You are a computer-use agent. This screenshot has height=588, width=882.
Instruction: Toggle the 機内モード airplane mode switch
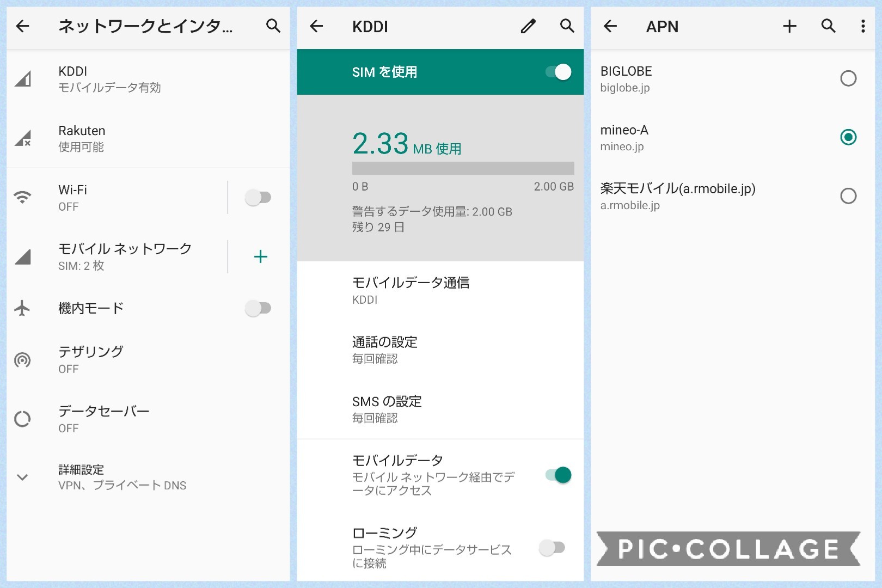pyautogui.click(x=258, y=308)
